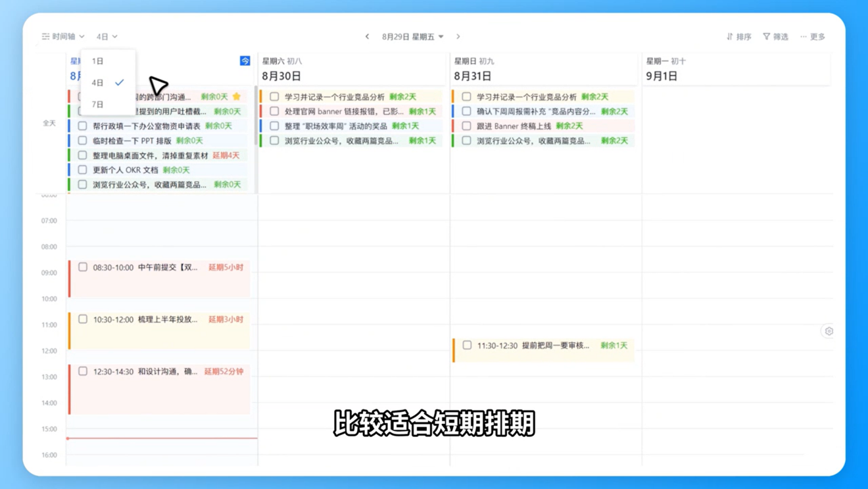868x489 pixels.
Task: Check off 学习并记录 task under 8月30日
Action: point(274,97)
